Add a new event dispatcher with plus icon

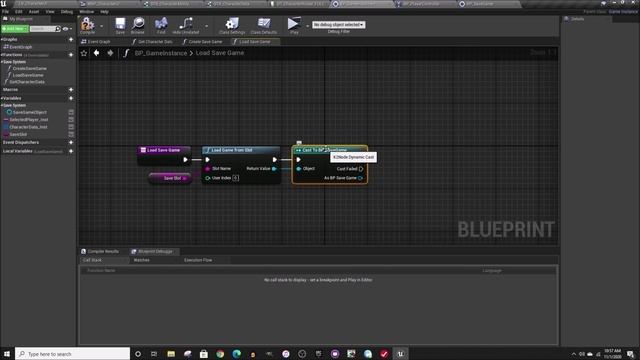(71, 142)
